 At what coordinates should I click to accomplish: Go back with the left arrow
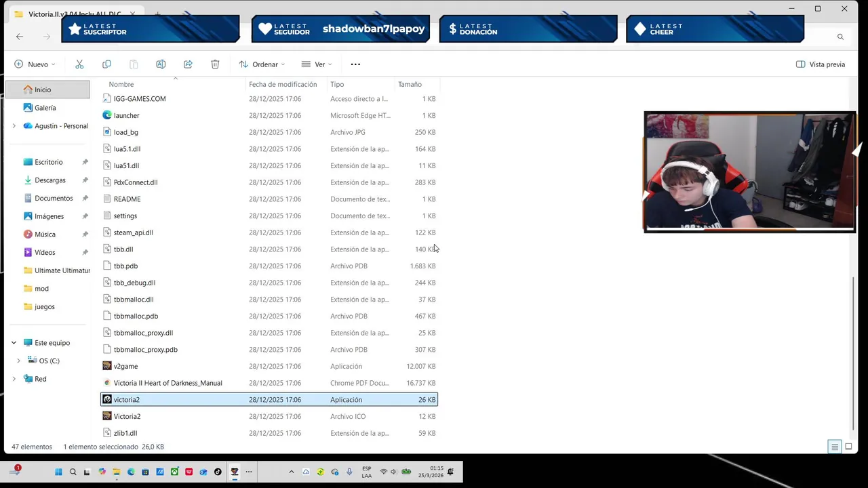(x=20, y=37)
